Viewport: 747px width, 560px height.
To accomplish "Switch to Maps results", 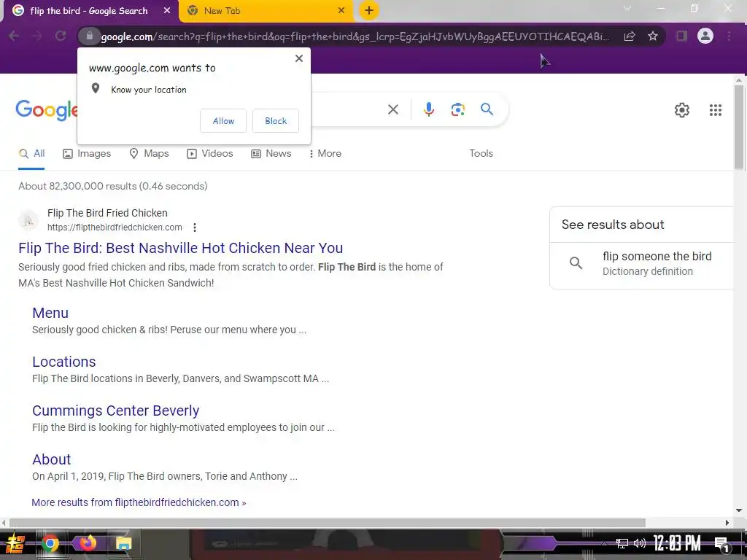I will click(x=149, y=153).
